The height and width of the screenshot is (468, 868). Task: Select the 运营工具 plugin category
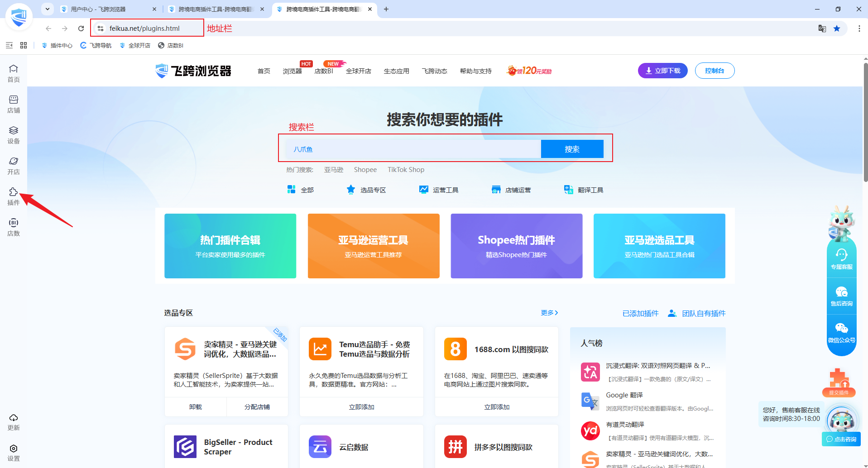(439, 190)
